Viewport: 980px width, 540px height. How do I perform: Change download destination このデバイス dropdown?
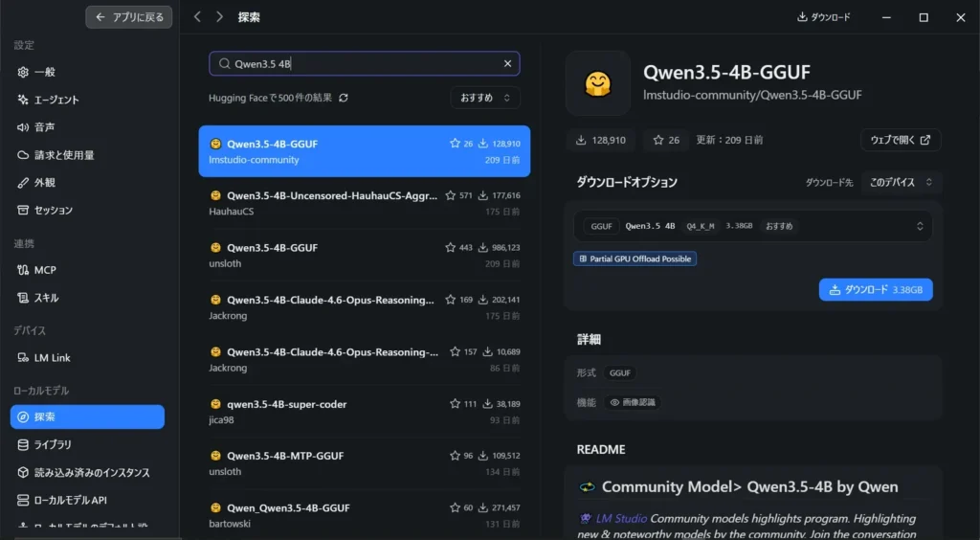click(901, 183)
